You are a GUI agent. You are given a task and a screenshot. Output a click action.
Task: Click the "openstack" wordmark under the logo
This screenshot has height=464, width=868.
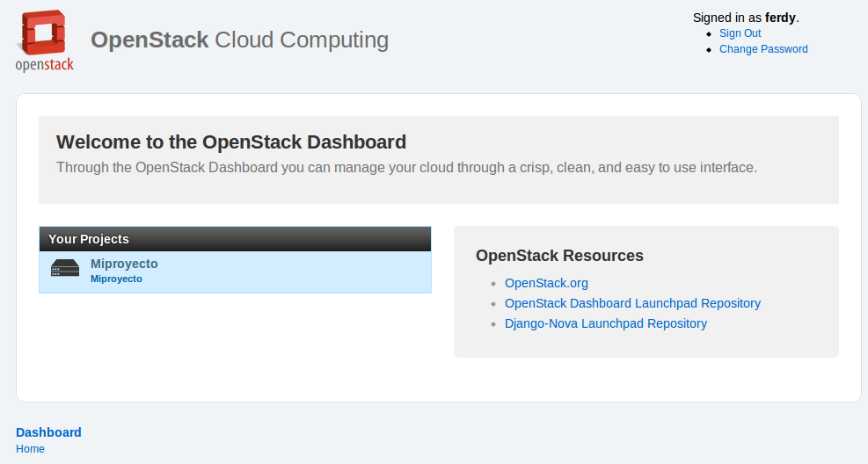coord(44,65)
